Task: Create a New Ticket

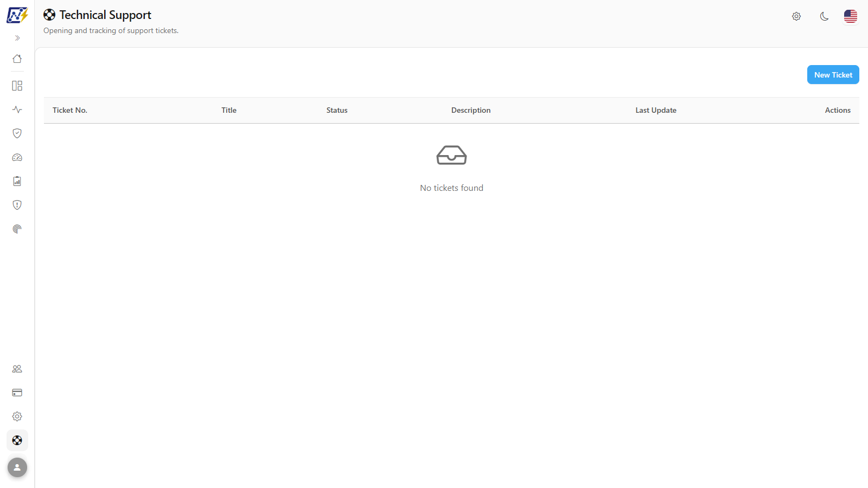Action: click(833, 75)
